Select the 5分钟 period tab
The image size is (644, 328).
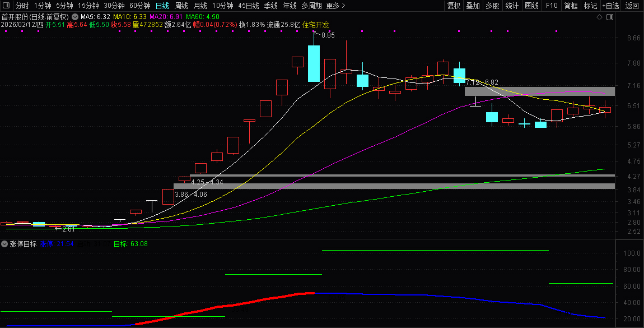tap(64, 6)
